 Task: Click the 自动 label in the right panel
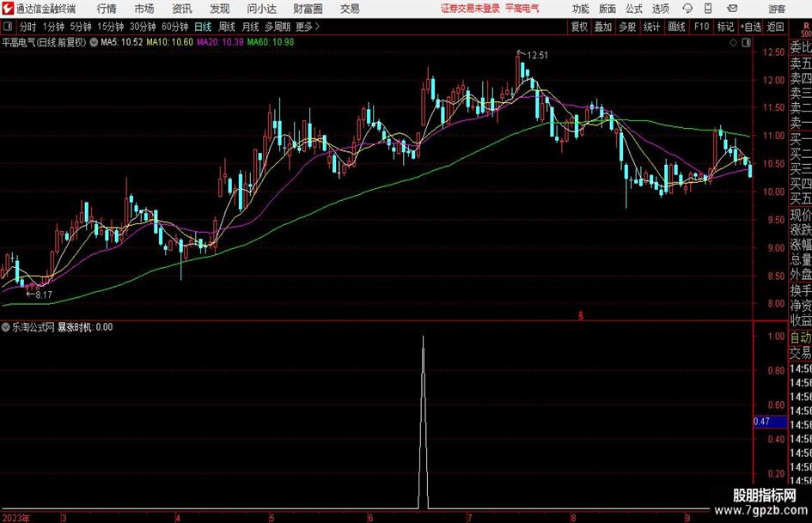[x=801, y=338]
